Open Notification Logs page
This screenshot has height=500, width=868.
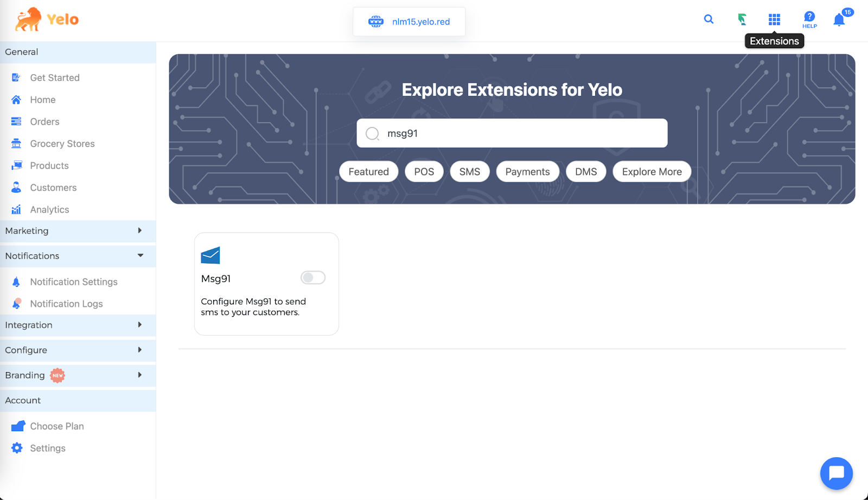coord(67,304)
